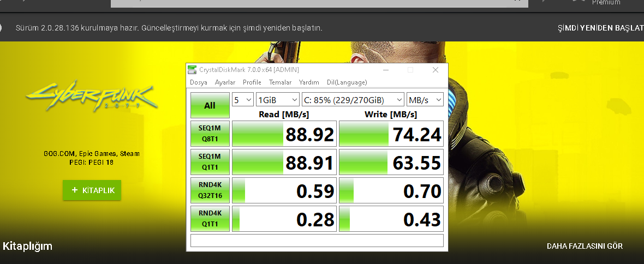This screenshot has height=264, width=644.
Task: Click the 74.24 SEQ1M Q8T1 write result
Action: coord(391,134)
